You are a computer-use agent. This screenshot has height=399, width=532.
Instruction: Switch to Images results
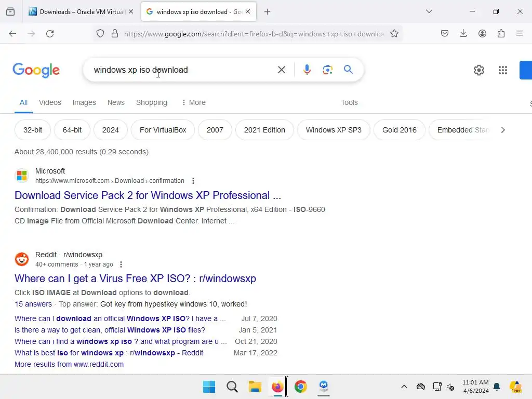pos(84,102)
